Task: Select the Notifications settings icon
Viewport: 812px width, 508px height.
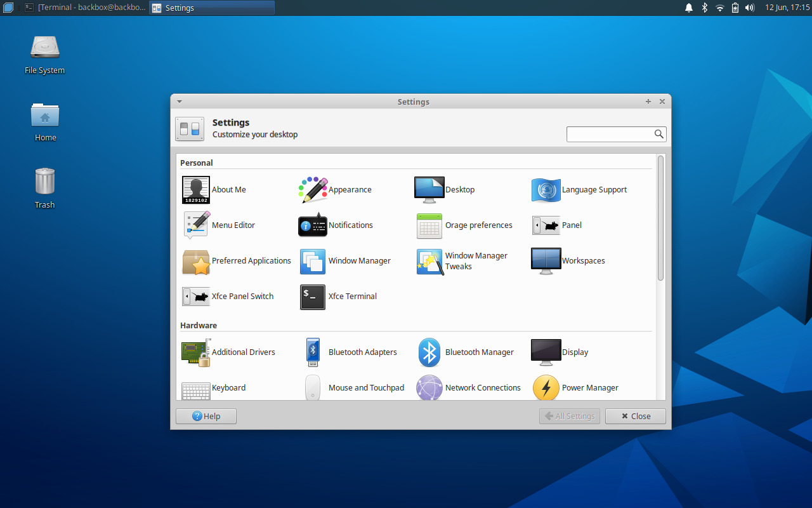Action: pos(312,225)
